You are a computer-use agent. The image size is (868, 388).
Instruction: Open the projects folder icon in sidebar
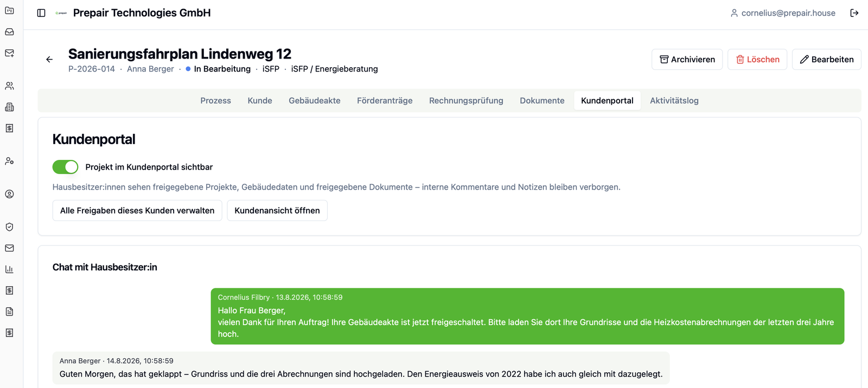point(9,10)
